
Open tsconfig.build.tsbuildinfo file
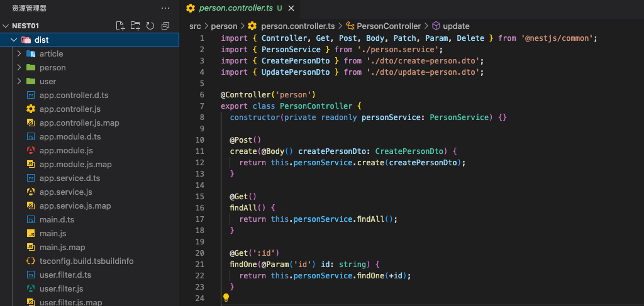coord(87,261)
